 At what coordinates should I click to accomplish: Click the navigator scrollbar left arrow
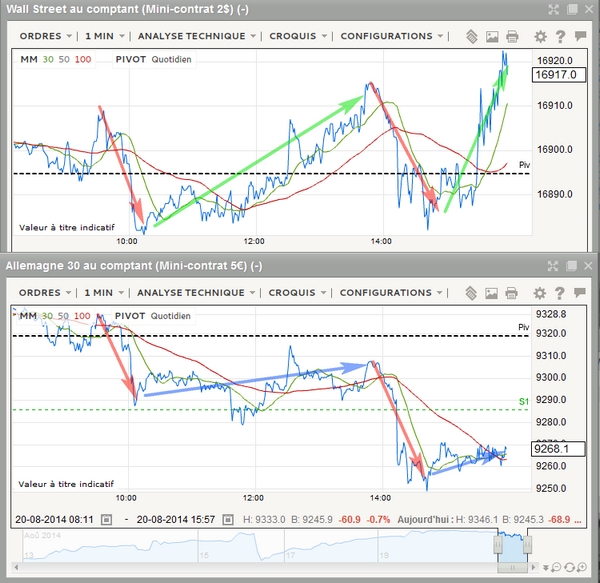(x=16, y=567)
